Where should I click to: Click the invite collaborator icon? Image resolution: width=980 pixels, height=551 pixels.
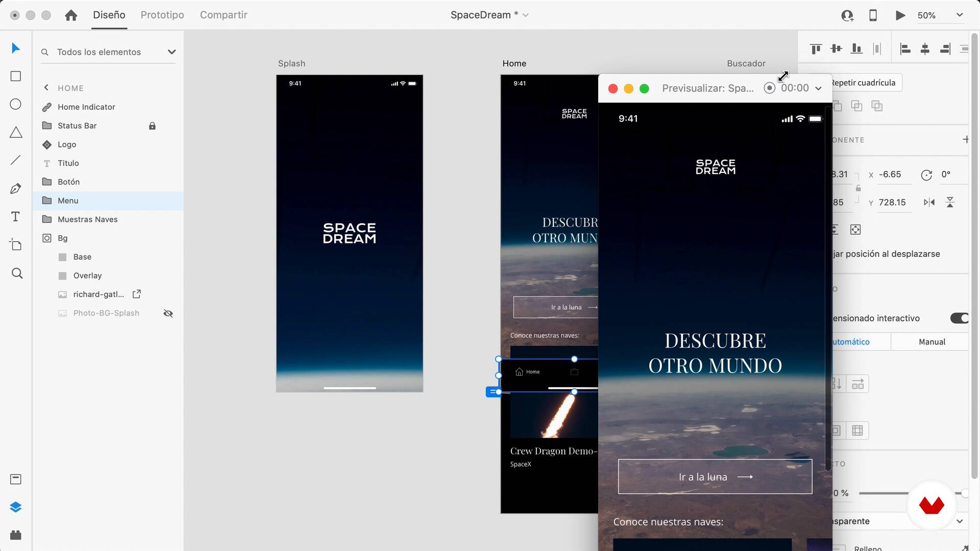point(847,15)
